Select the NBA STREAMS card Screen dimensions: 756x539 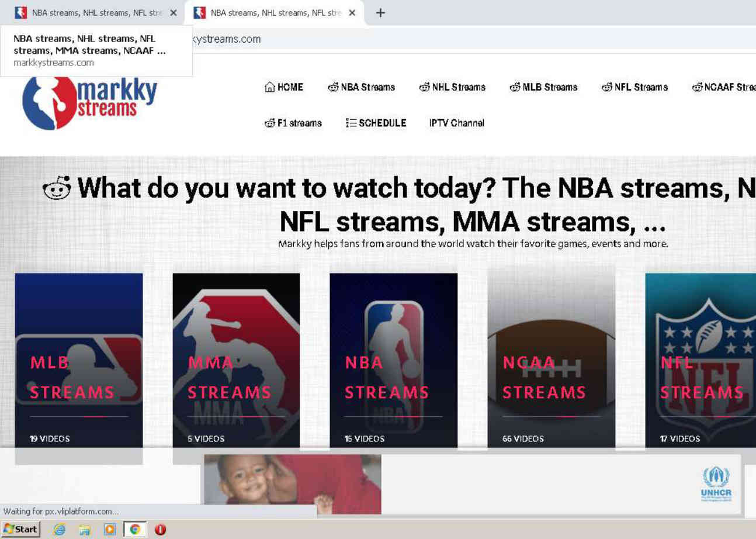[x=394, y=361]
